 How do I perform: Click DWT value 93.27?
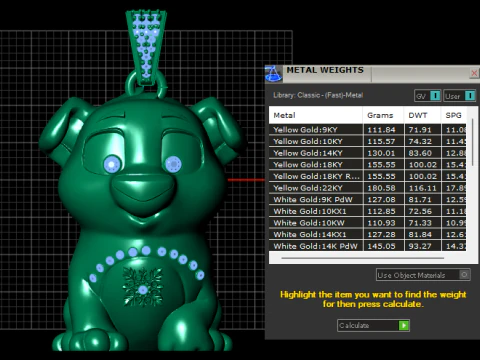pos(420,246)
